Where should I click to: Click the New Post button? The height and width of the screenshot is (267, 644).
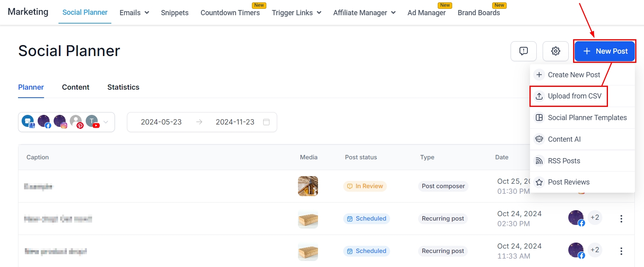(x=605, y=51)
